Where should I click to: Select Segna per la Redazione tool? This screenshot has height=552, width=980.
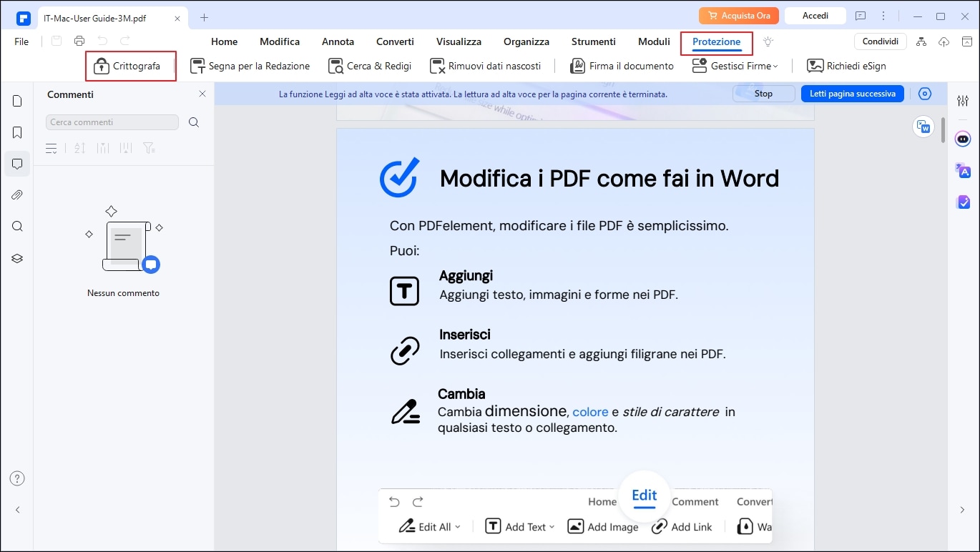coord(250,66)
